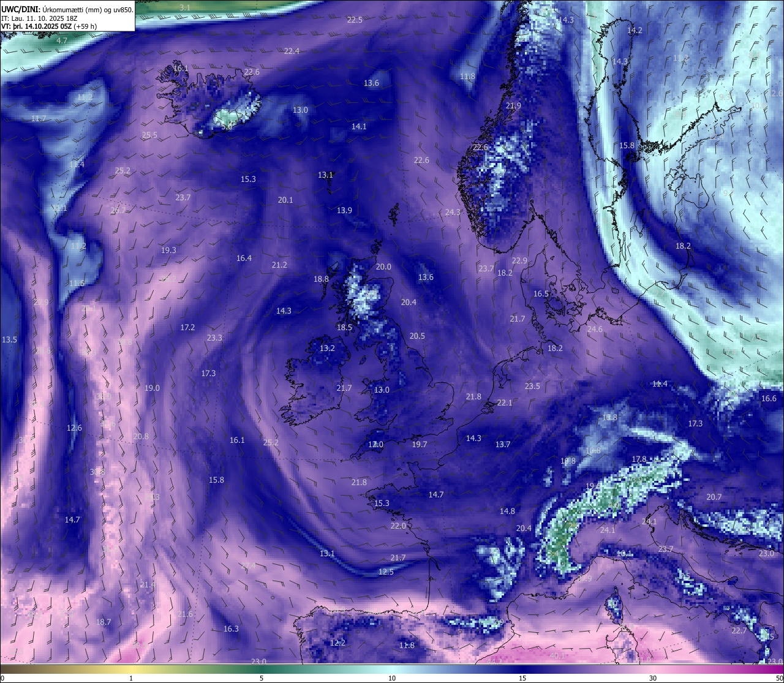Click the 17.8 value label
The width and height of the screenshot is (784, 683).
639,459
